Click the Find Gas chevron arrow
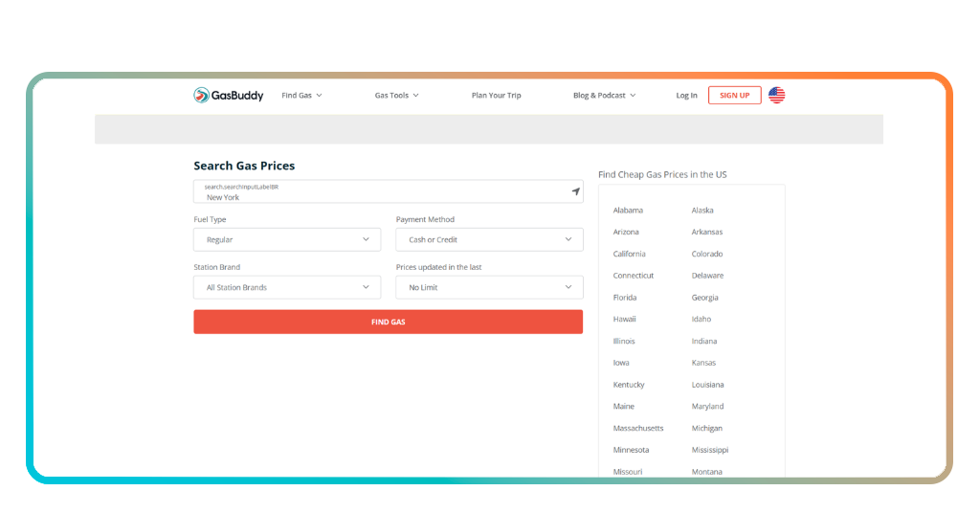Screen dimensions: 980x513 point(319,96)
